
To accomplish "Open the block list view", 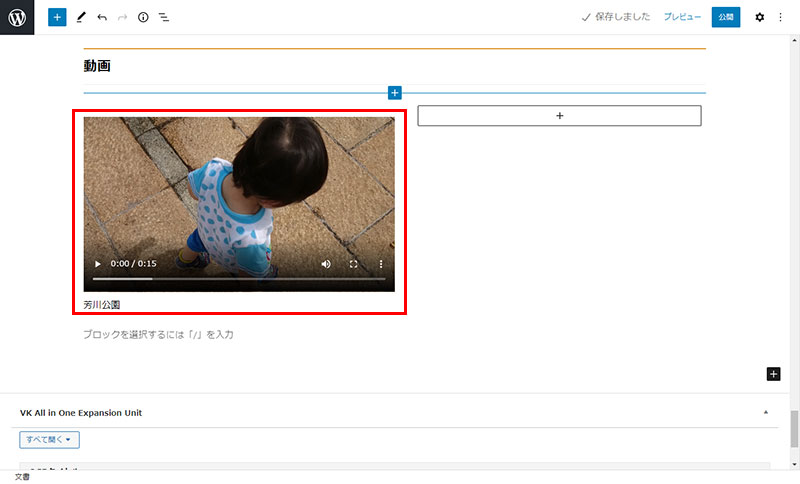I will [164, 17].
